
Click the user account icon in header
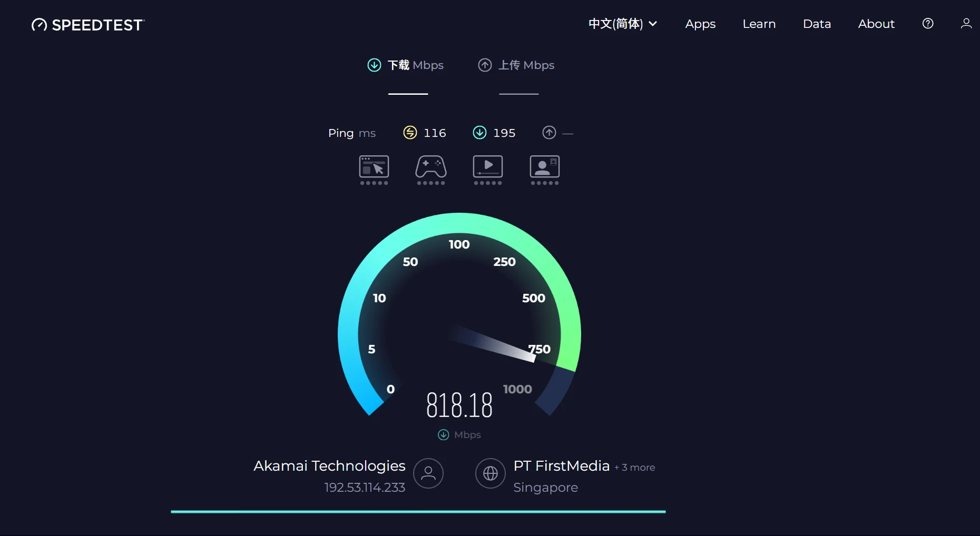966,24
